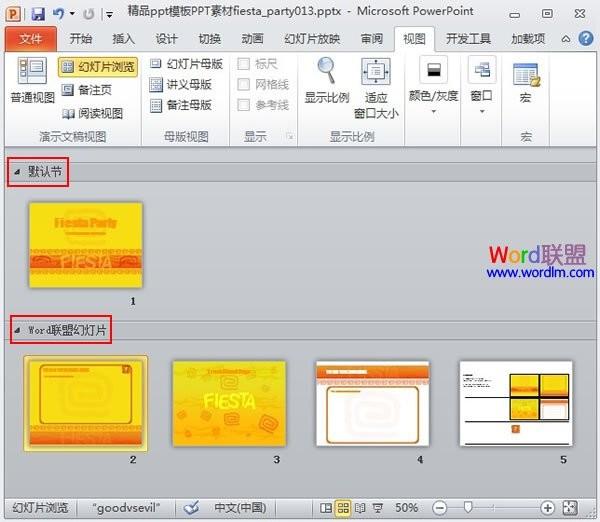
Task: Open the 文件 file menu tab
Action: [x=31, y=39]
